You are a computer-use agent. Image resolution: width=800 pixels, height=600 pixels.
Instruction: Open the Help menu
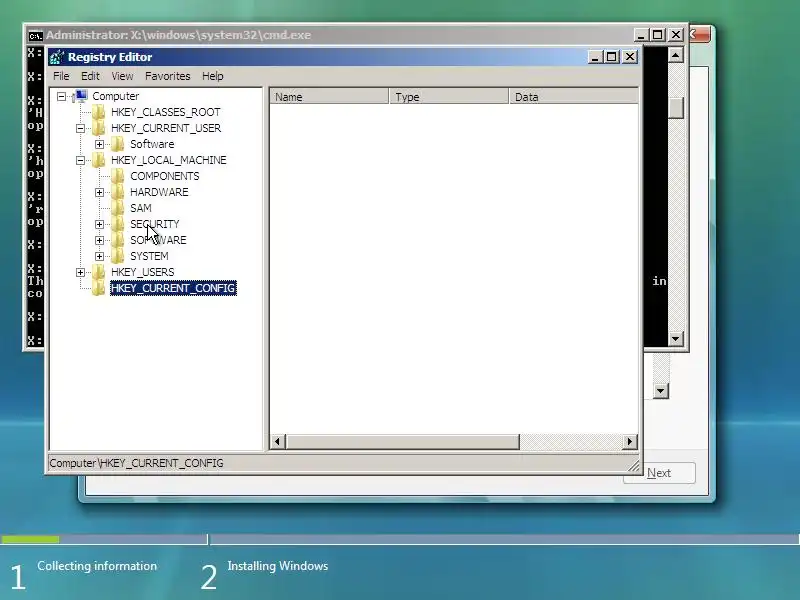[213, 76]
